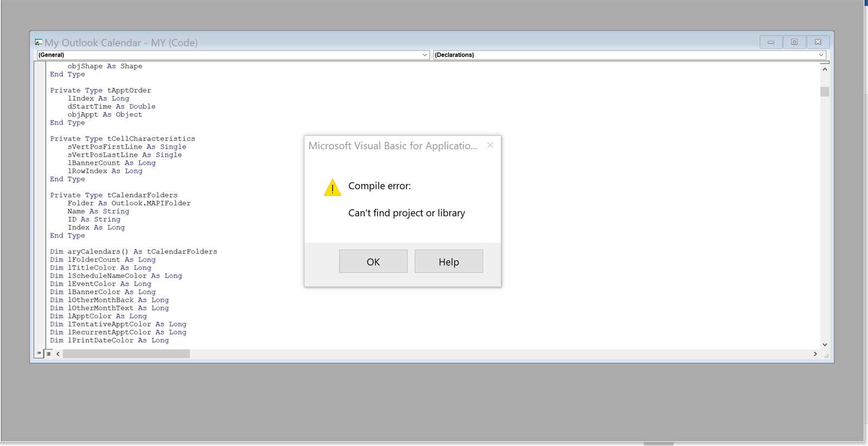Click line 'Dim aryCalendars() As tCalendarFolders'
The height and width of the screenshot is (446, 868).
click(x=133, y=251)
